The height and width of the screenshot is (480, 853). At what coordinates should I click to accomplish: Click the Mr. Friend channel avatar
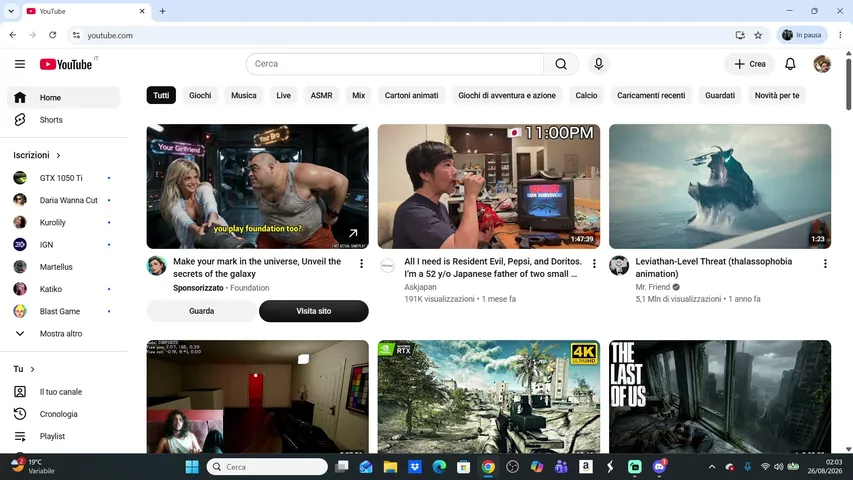point(619,266)
